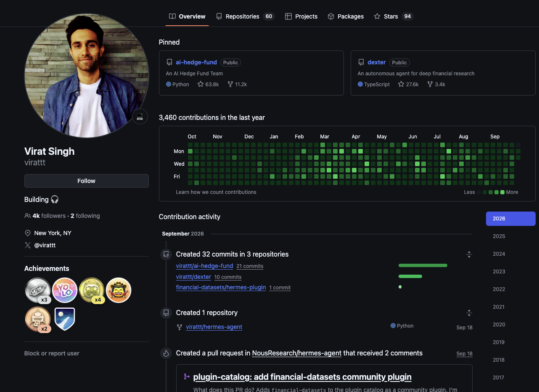Go to the Projects tab
The height and width of the screenshot is (392, 539).
pos(301,16)
